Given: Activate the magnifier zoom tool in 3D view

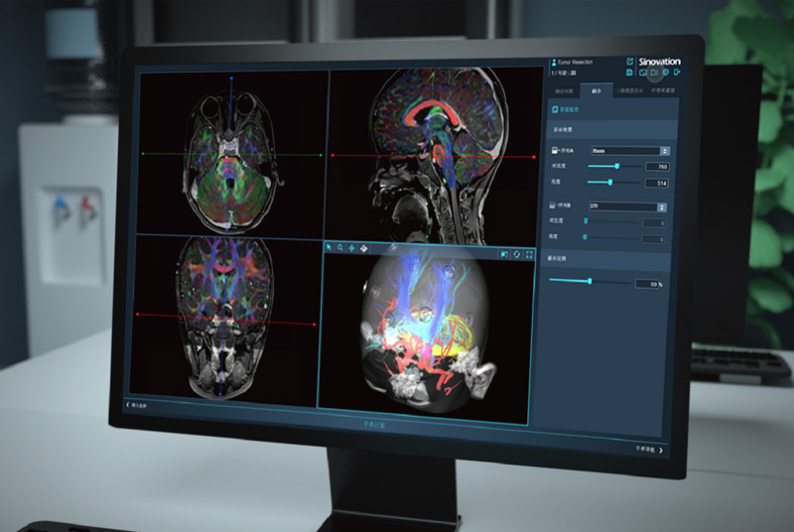Looking at the screenshot, I should pos(339,247).
